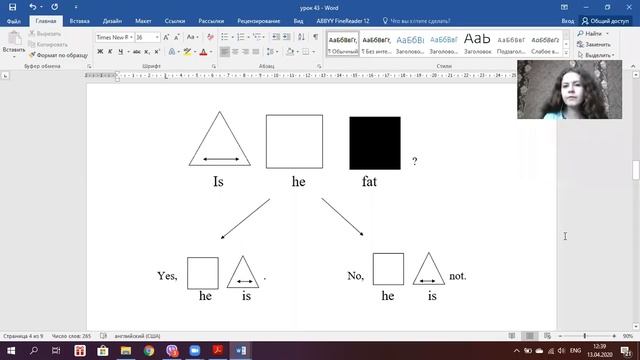Align text left
This screenshot has height=360, width=640.
224,51
